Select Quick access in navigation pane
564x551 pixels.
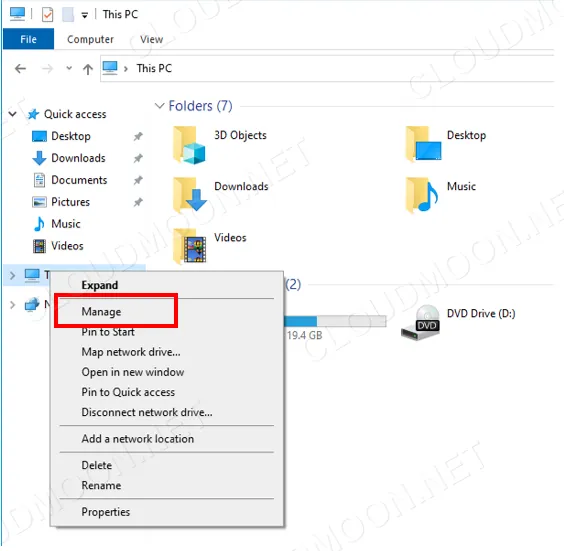pos(75,114)
